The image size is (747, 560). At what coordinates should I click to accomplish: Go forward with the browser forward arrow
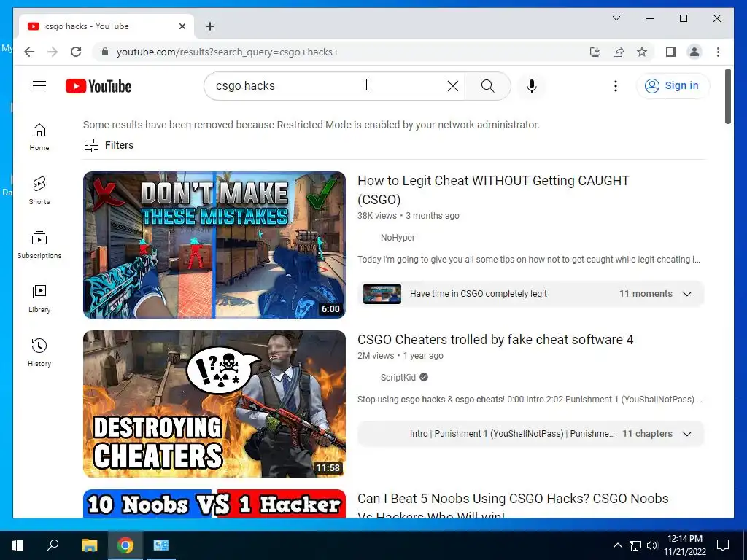click(53, 52)
